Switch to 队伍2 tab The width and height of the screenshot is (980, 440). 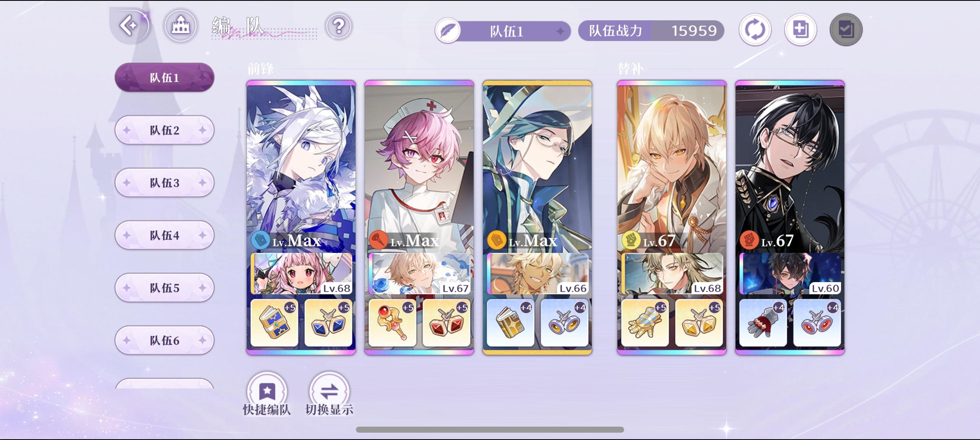click(x=164, y=130)
